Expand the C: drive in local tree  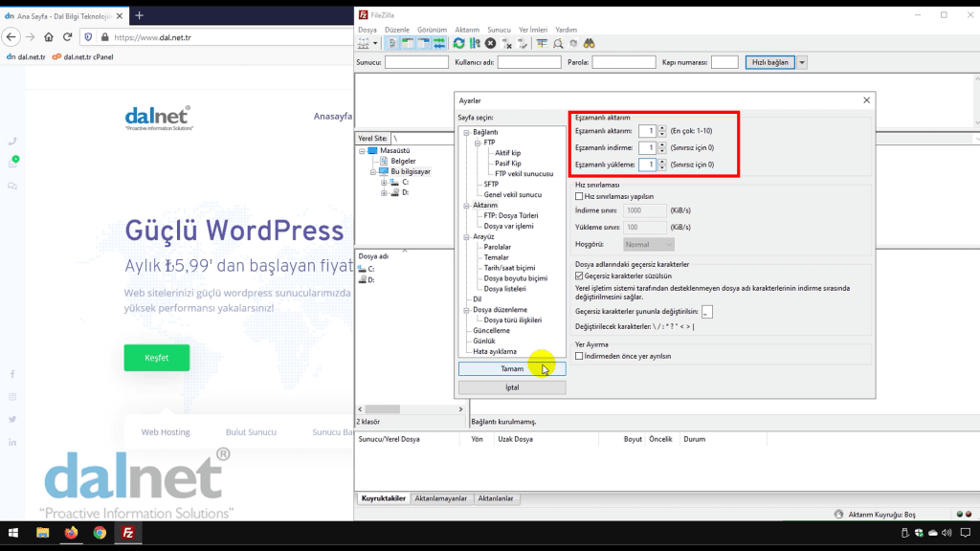[x=384, y=183]
